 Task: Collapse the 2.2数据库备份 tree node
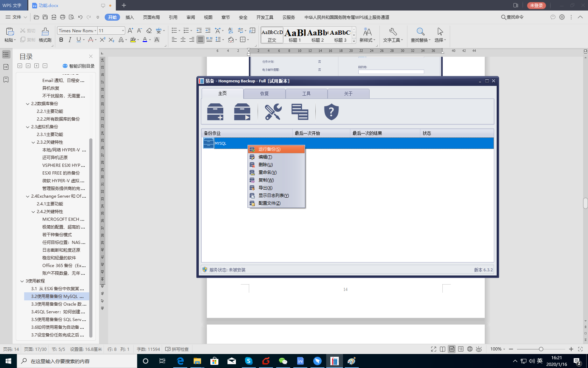[x=28, y=104]
